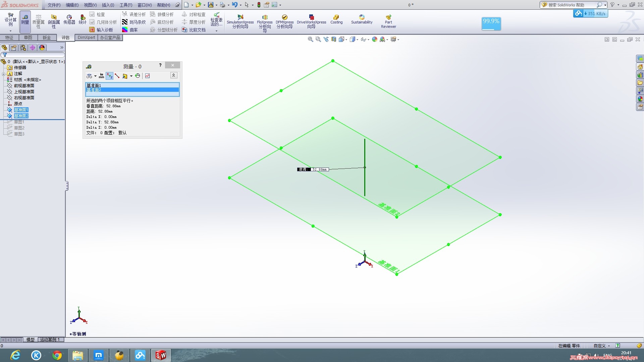Open the 工具(T) tools menu
This screenshot has height=362, width=644.
[126, 5]
